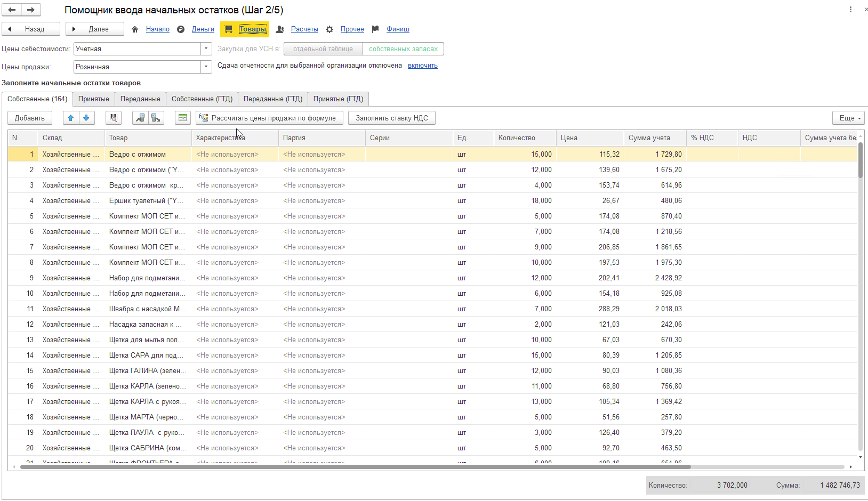Select row 18 Щетка МАРТА
The width and height of the screenshot is (868, 501).
(x=432, y=417)
